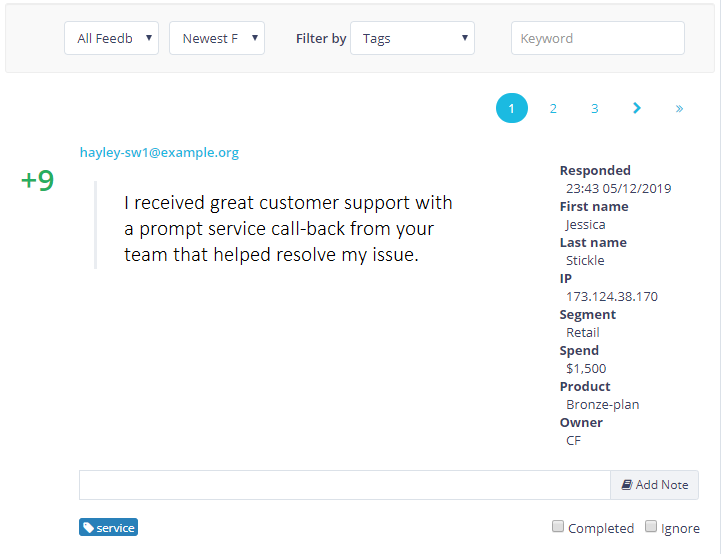Jump to last page double-chevron icon
The width and height of the screenshot is (721, 554).
679,109
